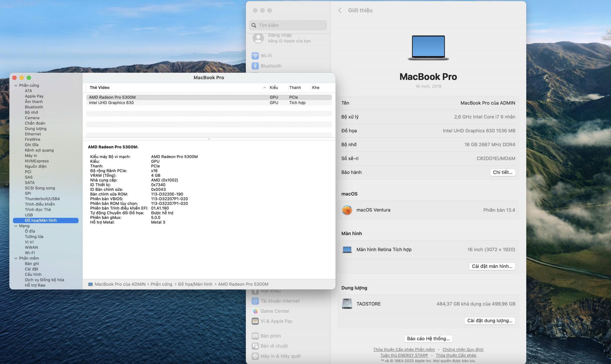
Task: Click MacBook Pro của ADMIN in path bar
Action: tap(120, 284)
